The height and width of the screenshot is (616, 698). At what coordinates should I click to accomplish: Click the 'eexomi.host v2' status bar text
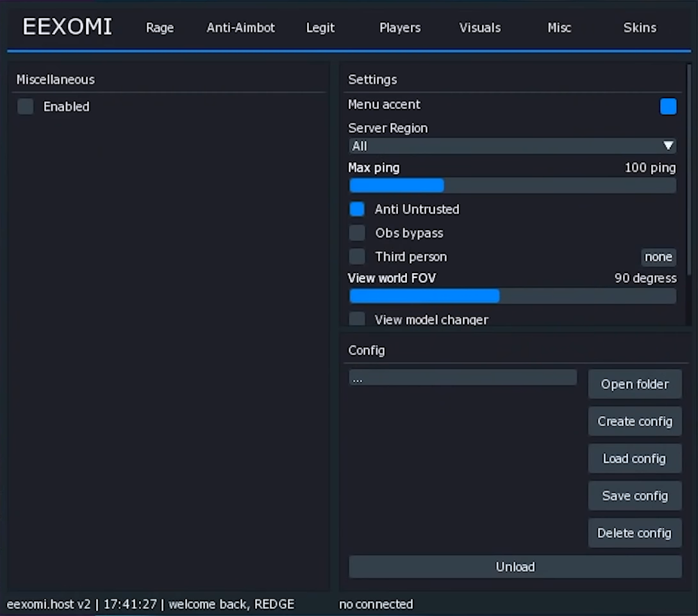(x=49, y=604)
